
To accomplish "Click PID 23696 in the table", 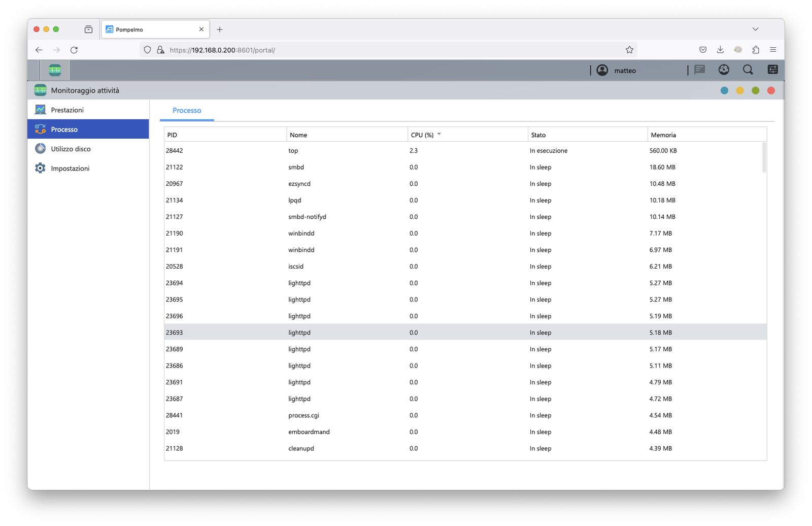I will pyautogui.click(x=174, y=316).
